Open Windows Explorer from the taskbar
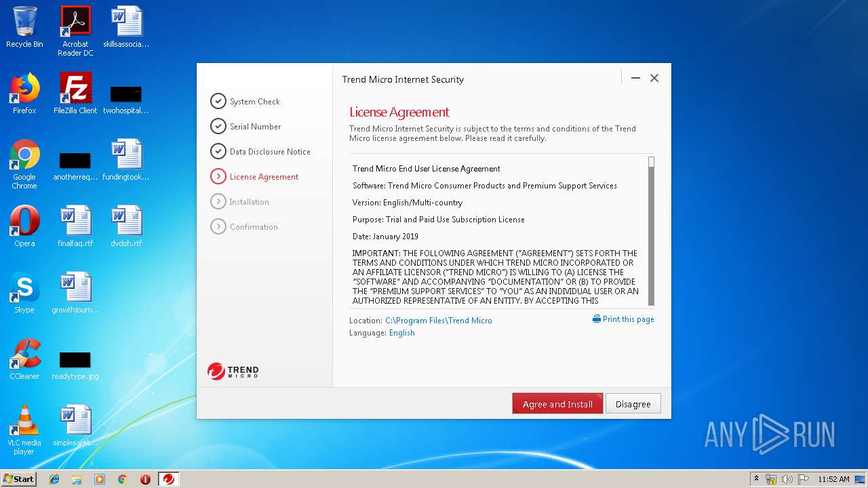This screenshot has height=488, width=868. click(77, 479)
